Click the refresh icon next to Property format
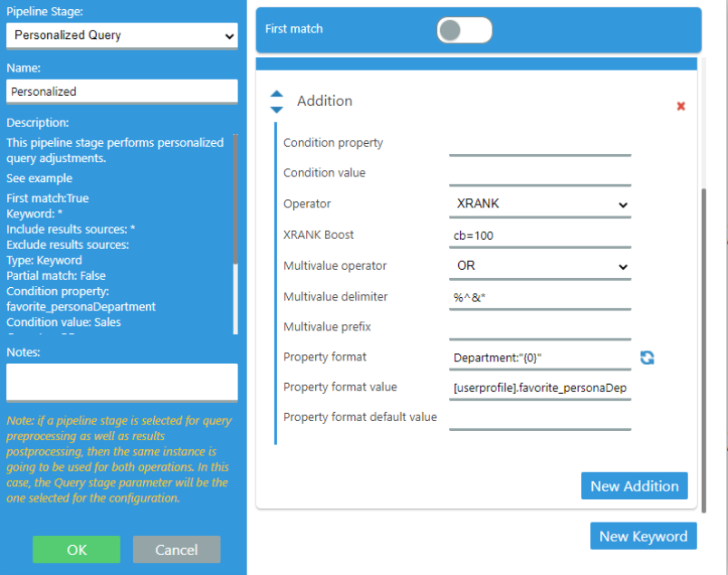Image resolution: width=728 pixels, height=575 pixels. pos(647,358)
